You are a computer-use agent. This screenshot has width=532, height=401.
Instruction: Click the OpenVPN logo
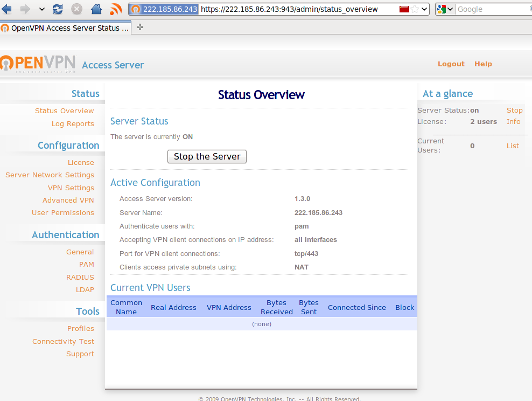point(38,64)
